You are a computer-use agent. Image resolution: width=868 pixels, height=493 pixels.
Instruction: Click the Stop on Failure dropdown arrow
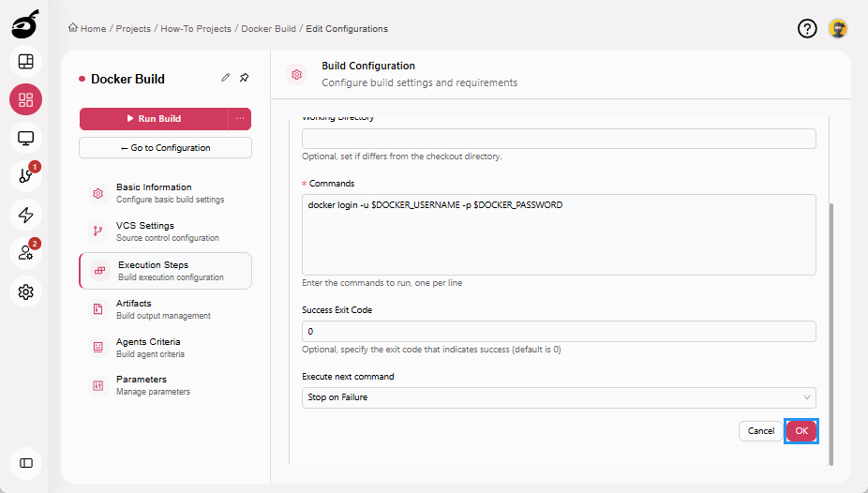(x=806, y=397)
